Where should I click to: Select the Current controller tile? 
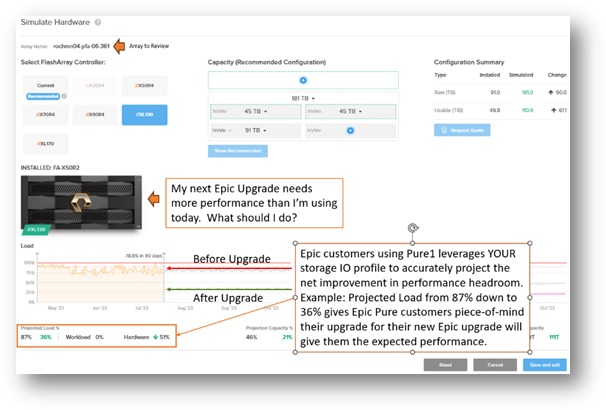tap(46, 86)
